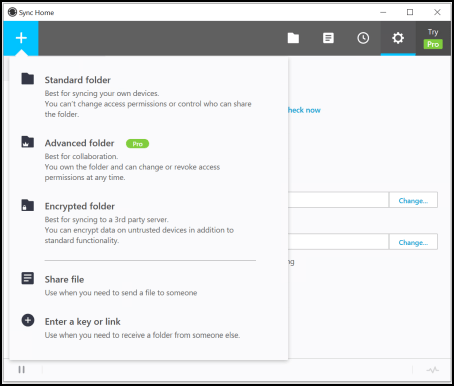The width and height of the screenshot is (454, 386).
Task: Click the Sync Home app icon in title bar
Action: tap(12, 12)
